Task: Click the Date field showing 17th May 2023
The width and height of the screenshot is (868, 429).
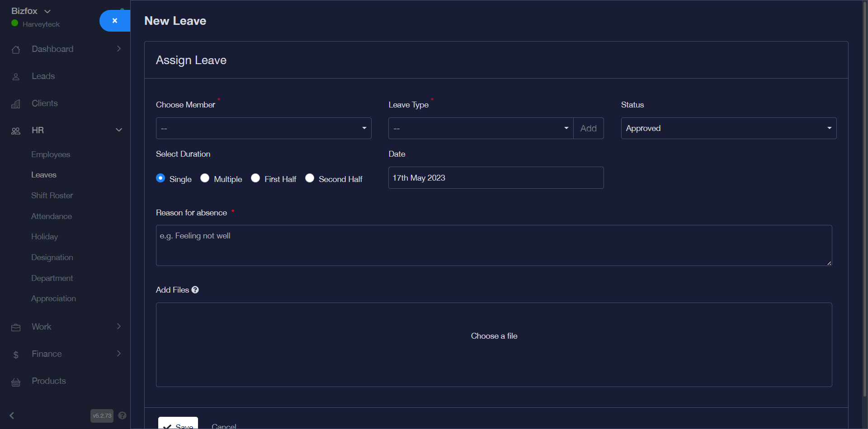Action: [495, 178]
